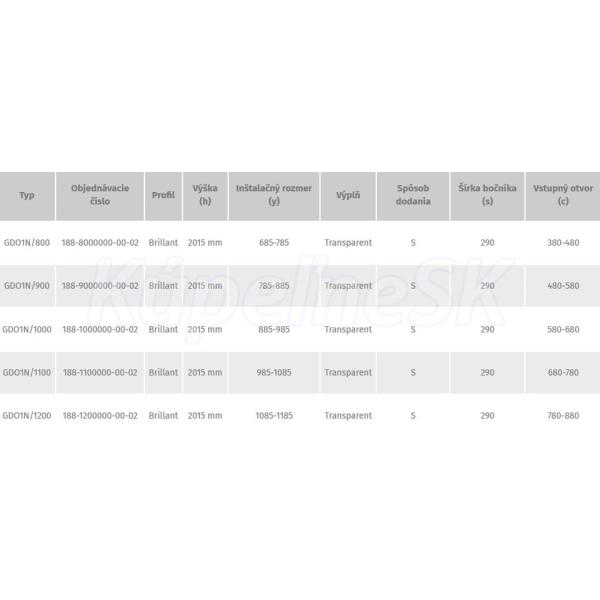Click the Spôsob dodania header
The width and height of the screenshot is (600, 600).
[413, 196]
